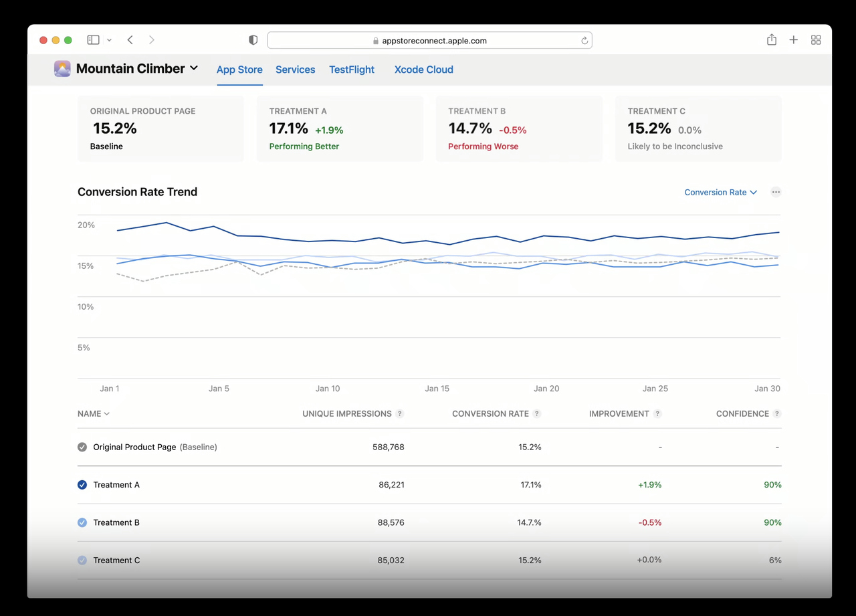
Task: Sort by the NAME column header
Action: coord(93,414)
